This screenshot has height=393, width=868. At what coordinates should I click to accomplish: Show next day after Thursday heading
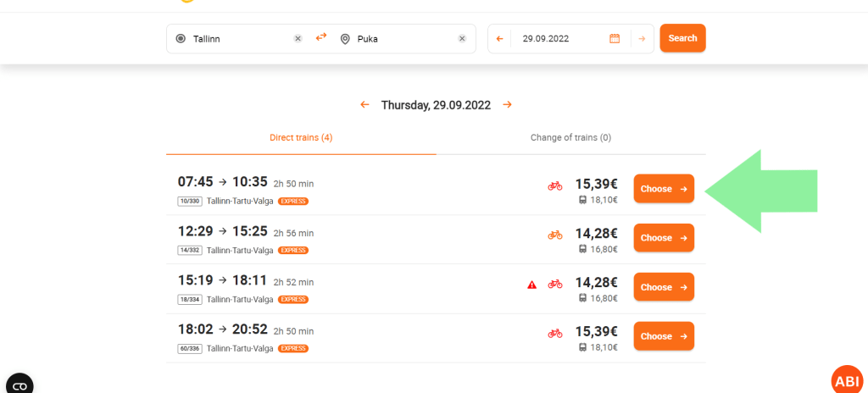point(507,105)
